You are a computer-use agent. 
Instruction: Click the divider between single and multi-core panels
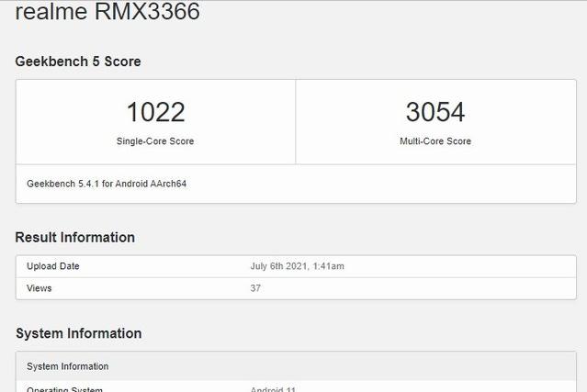click(295, 122)
